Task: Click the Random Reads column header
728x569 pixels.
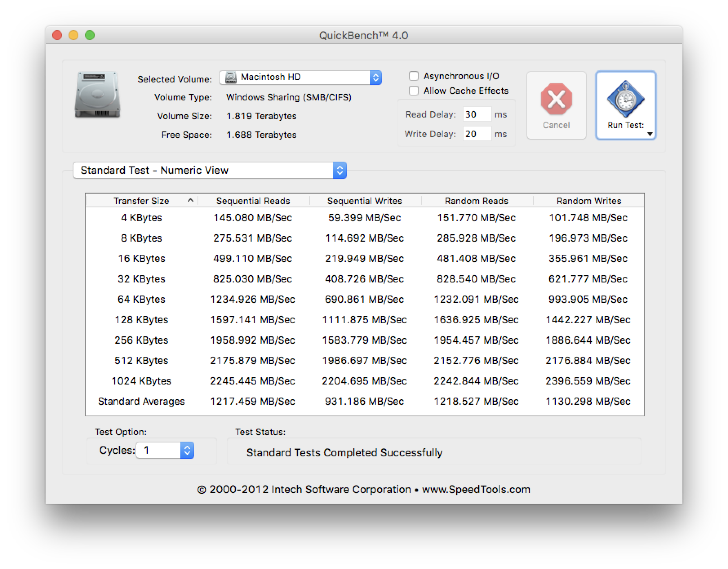Action: coord(476,201)
